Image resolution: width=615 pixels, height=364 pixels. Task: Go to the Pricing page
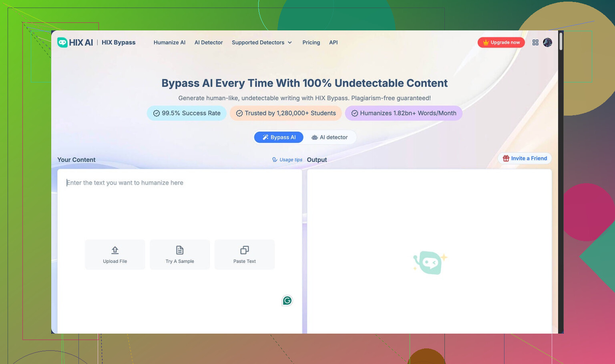pos(311,42)
